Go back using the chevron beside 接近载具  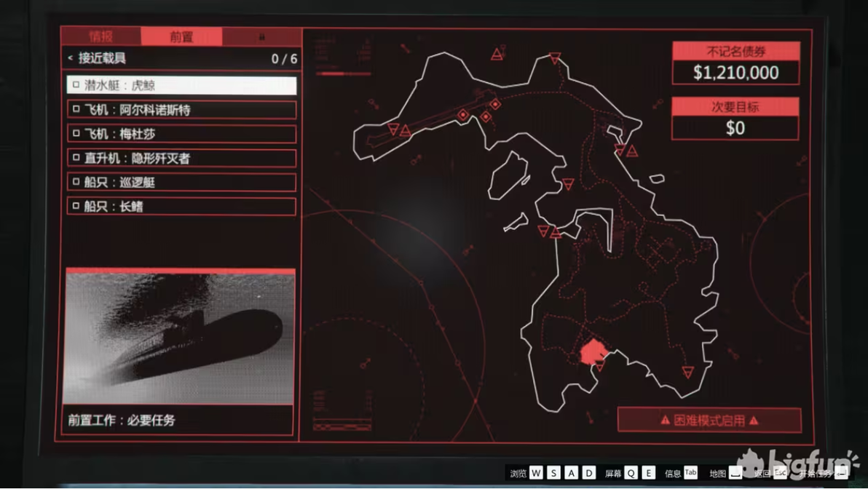[71, 57]
